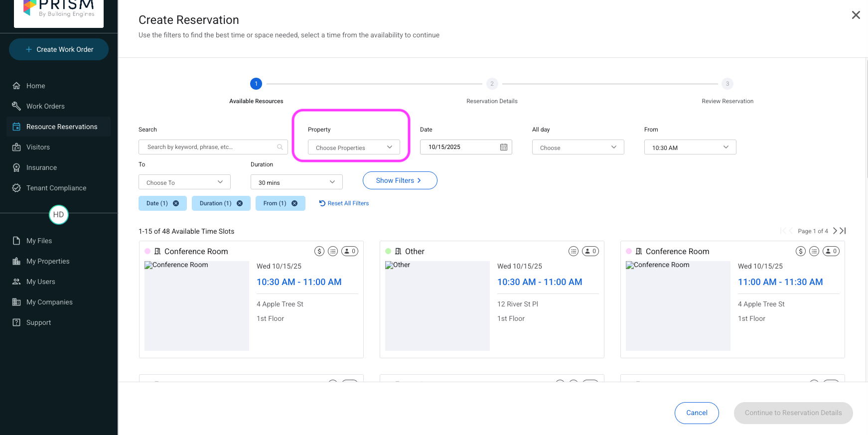
Task: Click the Show Filters button
Action: pyautogui.click(x=400, y=180)
